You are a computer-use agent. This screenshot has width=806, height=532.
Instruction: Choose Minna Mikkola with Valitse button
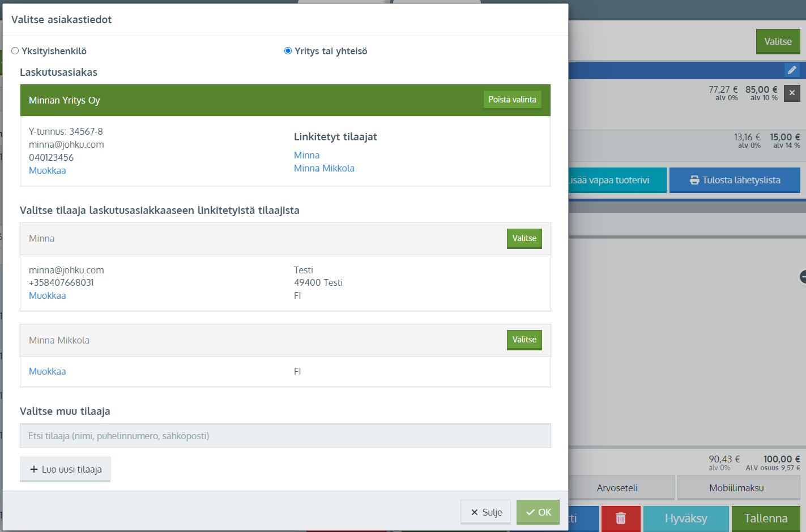pos(524,340)
